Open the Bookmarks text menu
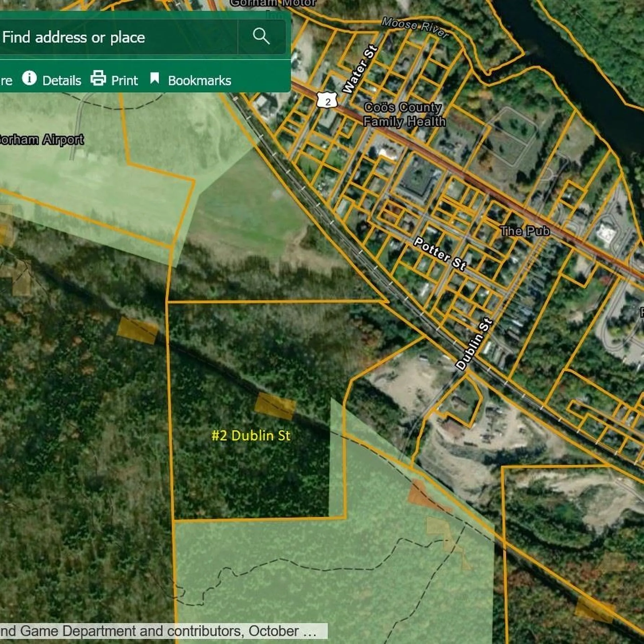The width and height of the screenshot is (644, 644). pyautogui.click(x=200, y=80)
